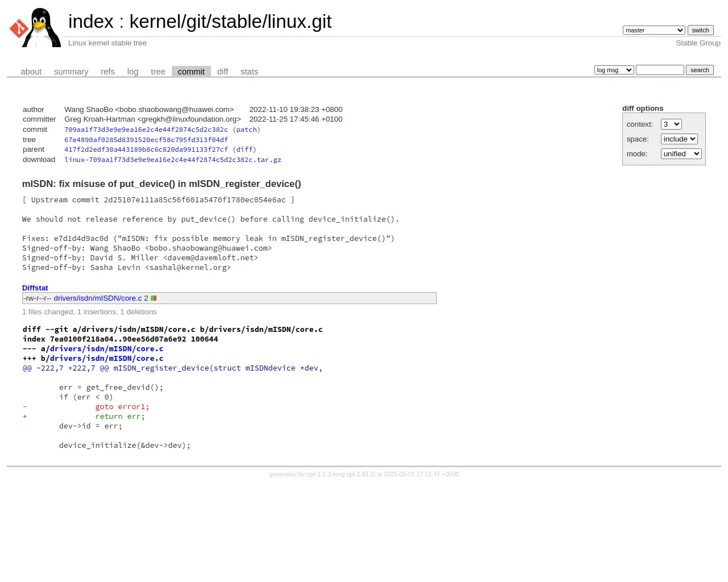The image size is (728, 582).
Task: Open the parent commit hash link
Action: coord(146,149)
